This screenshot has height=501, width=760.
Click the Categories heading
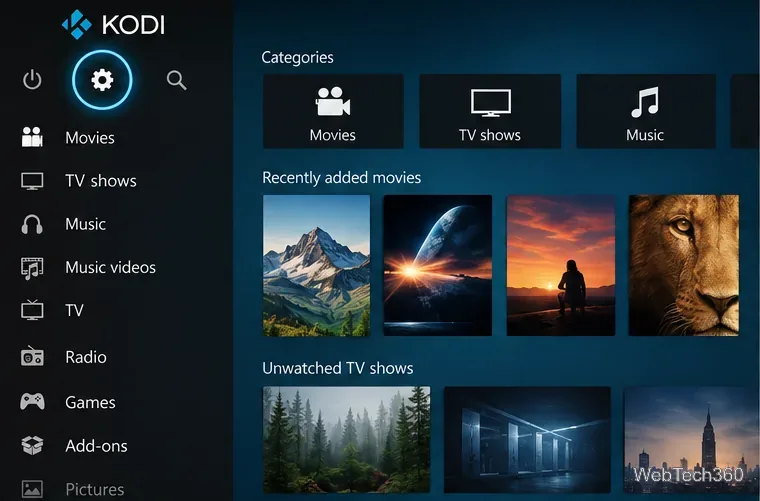[298, 58]
